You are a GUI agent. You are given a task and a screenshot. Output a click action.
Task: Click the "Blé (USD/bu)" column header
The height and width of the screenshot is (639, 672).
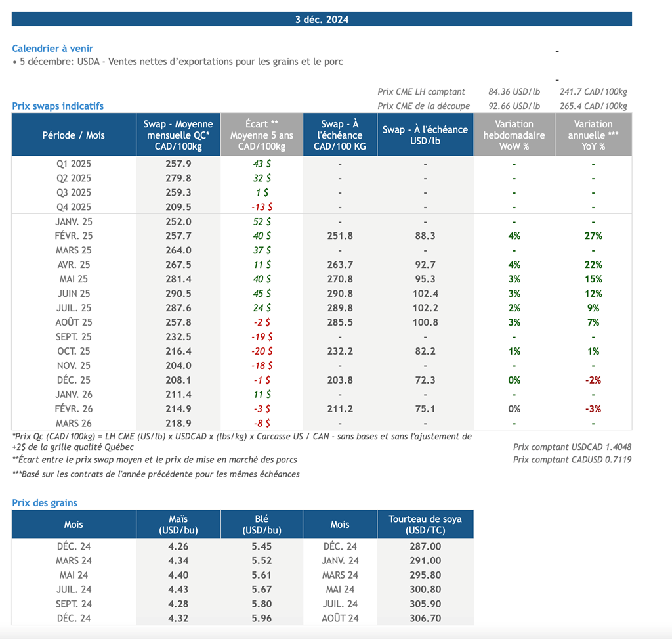click(262, 525)
